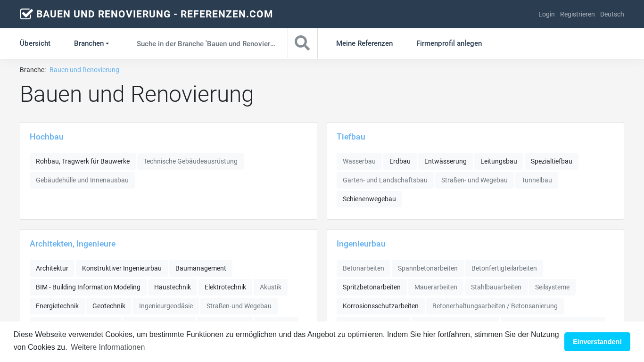
Task: Select the Spezialtiefbau tag
Action: click(x=551, y=161)
